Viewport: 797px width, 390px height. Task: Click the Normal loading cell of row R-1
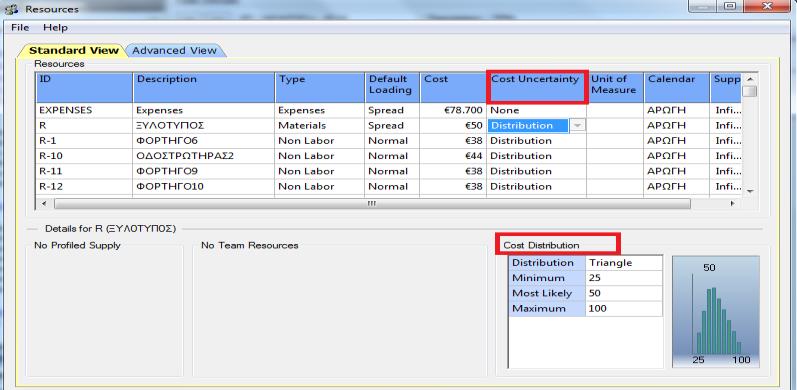pos(392,141)
